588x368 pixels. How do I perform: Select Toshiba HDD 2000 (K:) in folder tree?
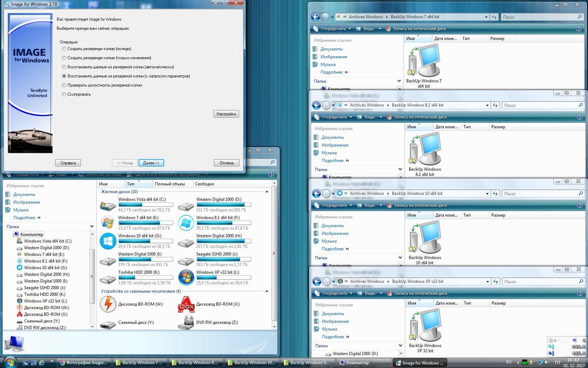coord(44,294)
